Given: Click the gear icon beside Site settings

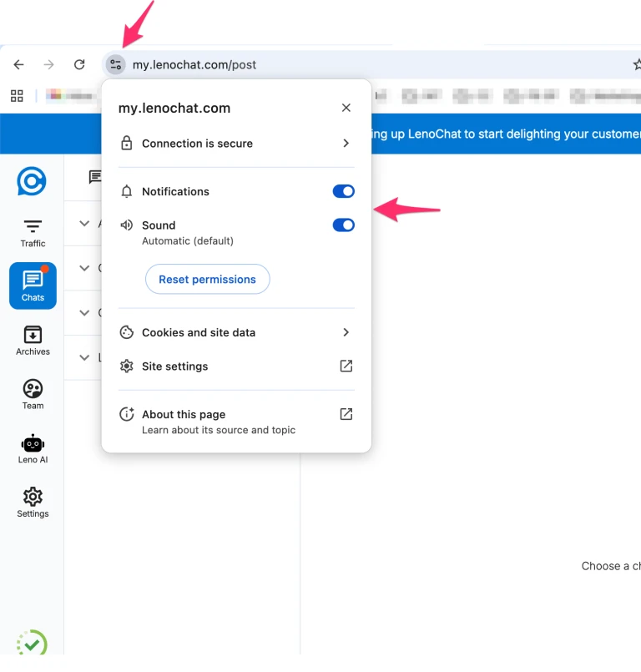Looking at the screenshot, I should coord(126,366).
